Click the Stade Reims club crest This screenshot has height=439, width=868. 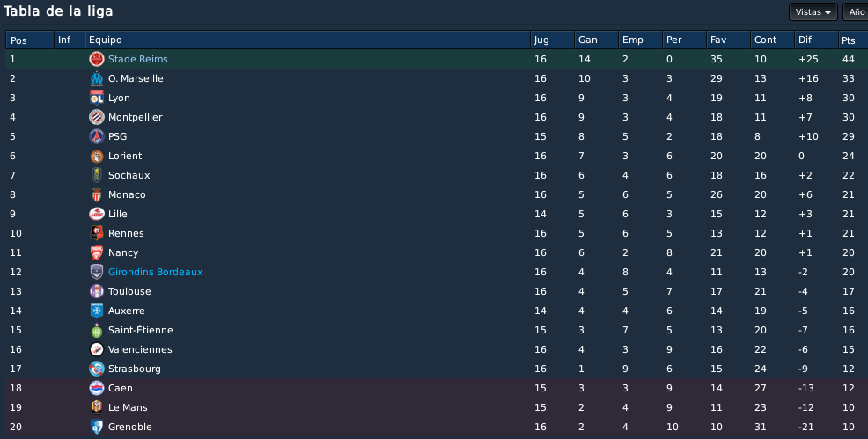click(x=97, y=59)
